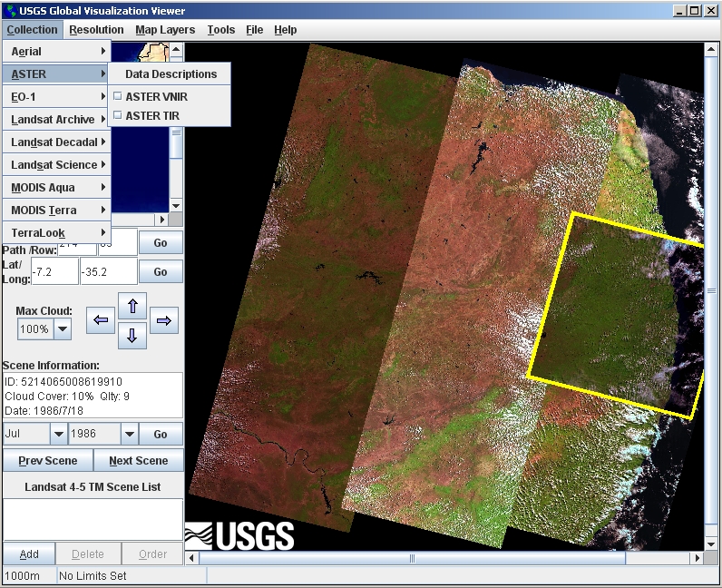
Task: Click left arrow of main horizontal scrollbar
Action: click(x=191, y=558)
